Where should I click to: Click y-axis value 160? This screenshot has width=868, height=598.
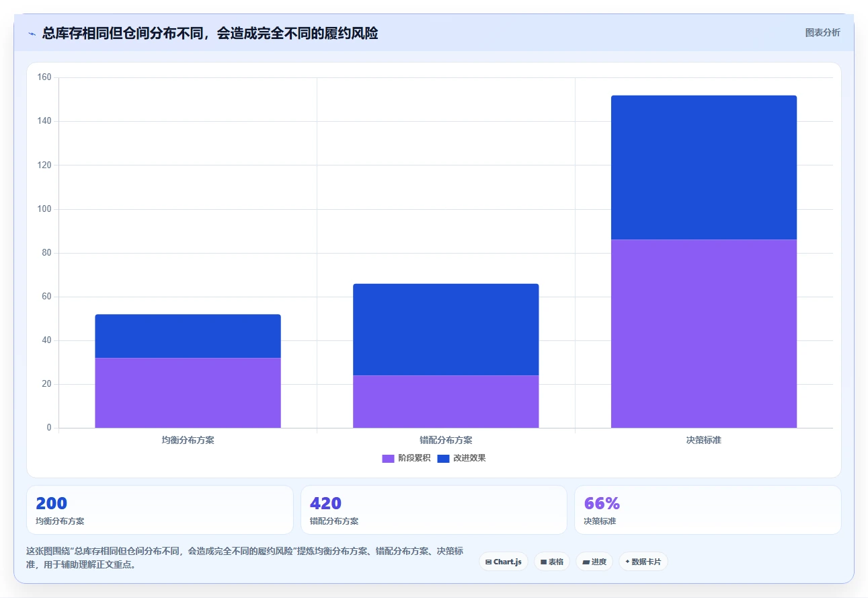44,77
